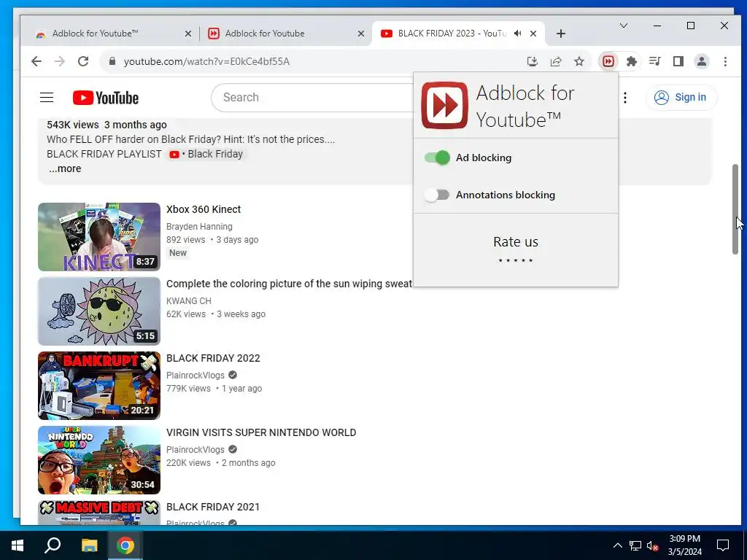Click the sun coloring picture thumbnail
747x560 pixels.
[99, 311]
